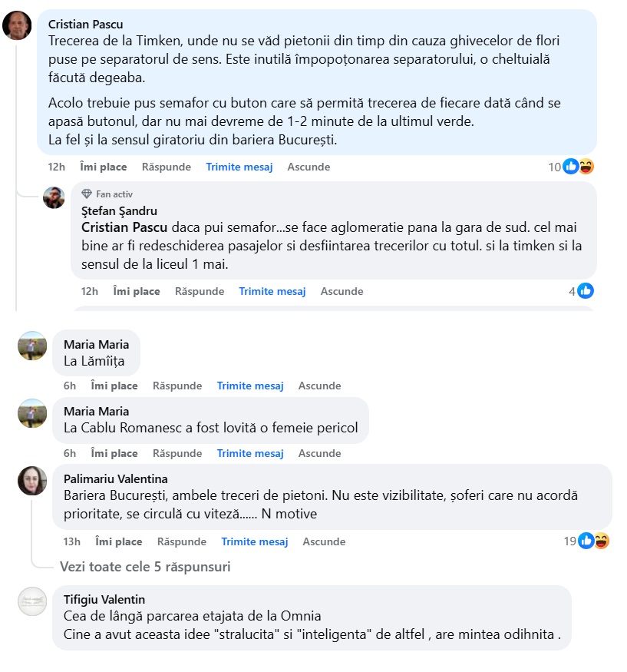Click the like reaction icon on Palimariu Valentina's comment

(x=586, y=541)
